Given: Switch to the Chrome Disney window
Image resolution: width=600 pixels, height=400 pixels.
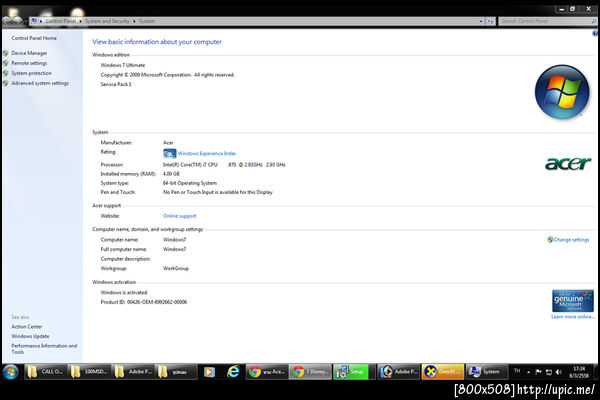Looking at the screenshot, I should coord(310,372).
